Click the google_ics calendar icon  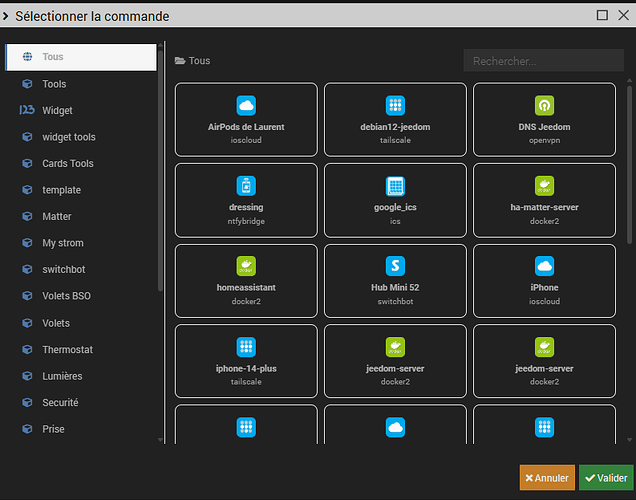point(395,186)
